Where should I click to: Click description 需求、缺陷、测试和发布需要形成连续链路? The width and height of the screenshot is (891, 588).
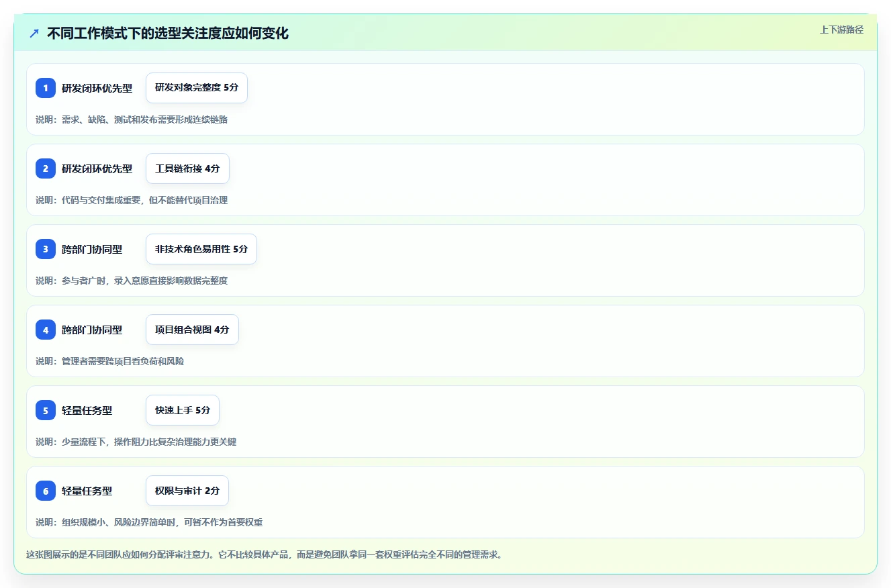pos(144,119)
